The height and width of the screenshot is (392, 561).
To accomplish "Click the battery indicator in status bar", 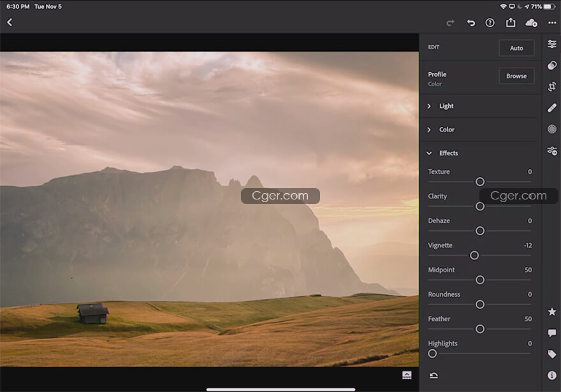I will tap(549, 6).
